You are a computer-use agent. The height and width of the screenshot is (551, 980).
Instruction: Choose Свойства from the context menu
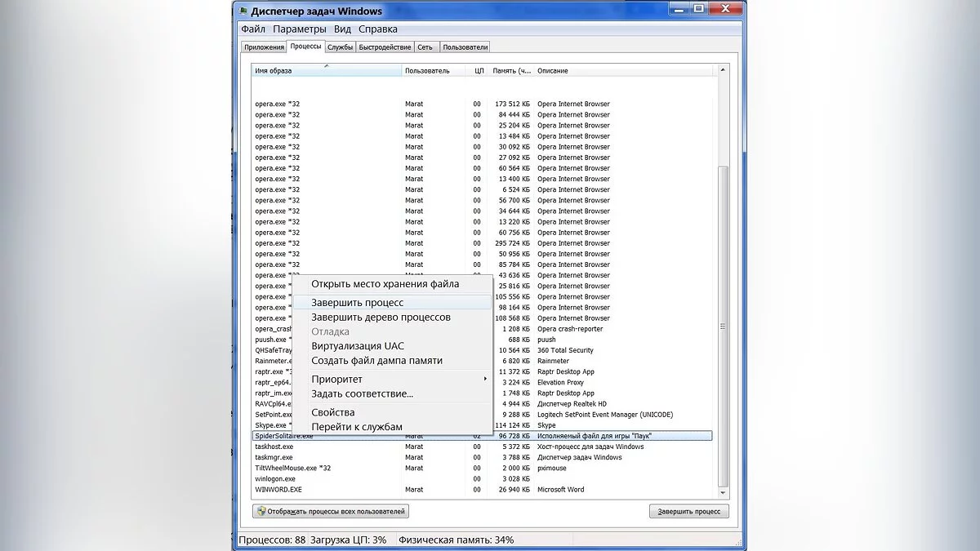click(x=332, y=413)
